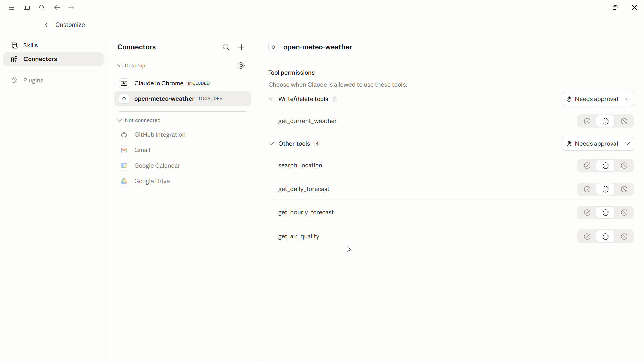Open the Google Drive connector

[182, 181]
